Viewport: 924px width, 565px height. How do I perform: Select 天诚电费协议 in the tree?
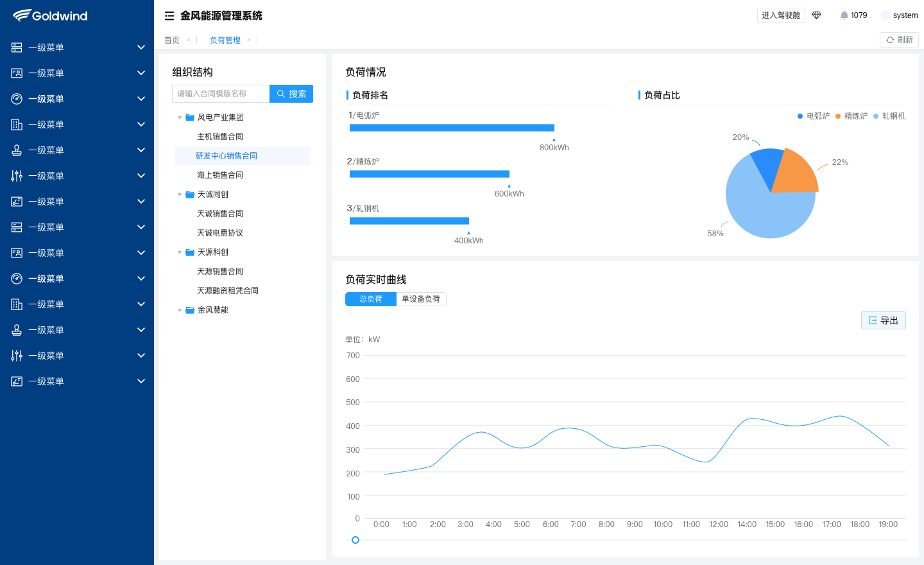220,233
